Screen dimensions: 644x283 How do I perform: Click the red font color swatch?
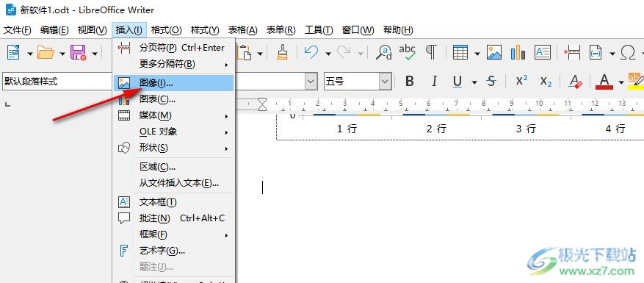(x=604, y=82)
